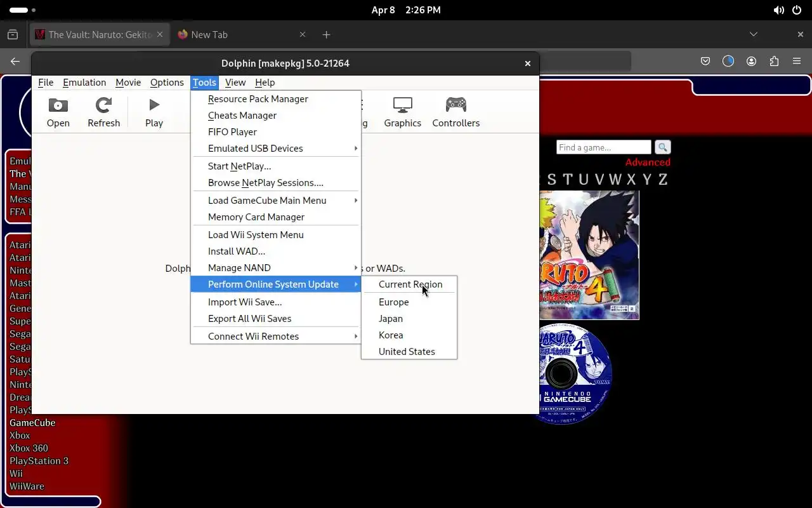Select Current Region update option
Viewport: 812px width, 508px height.
pyautogui.click(x=409, y=284)
